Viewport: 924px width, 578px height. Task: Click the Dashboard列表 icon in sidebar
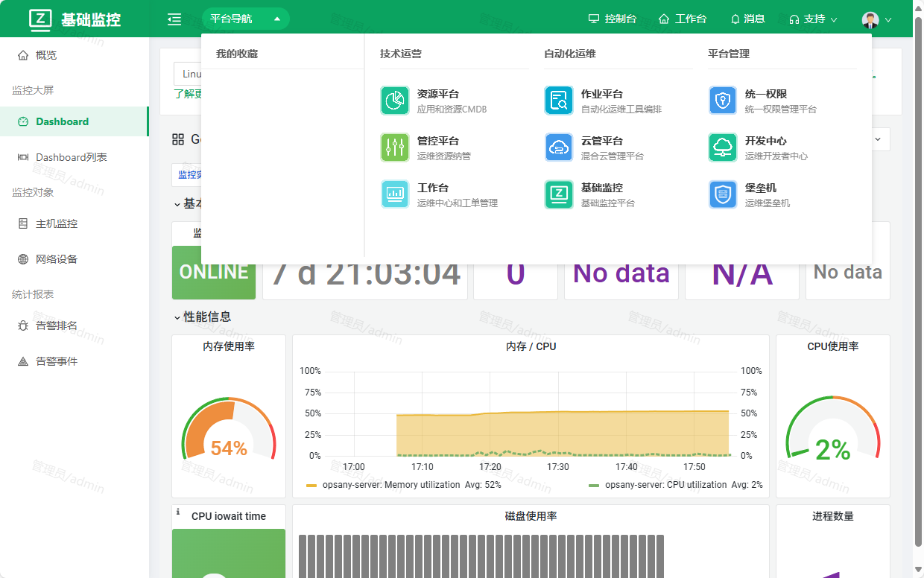pyautogui.click(x=23, y=157)
